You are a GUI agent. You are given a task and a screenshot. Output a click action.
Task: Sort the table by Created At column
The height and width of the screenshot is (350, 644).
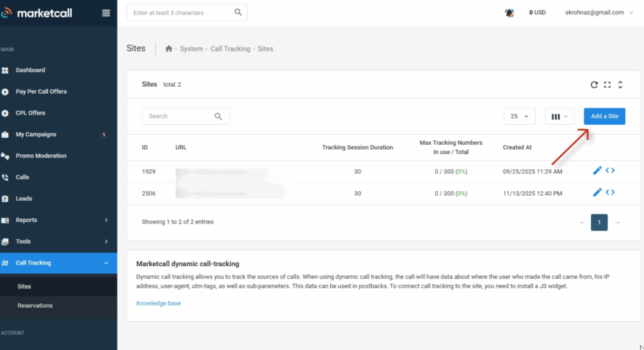(x=517, y=147)
